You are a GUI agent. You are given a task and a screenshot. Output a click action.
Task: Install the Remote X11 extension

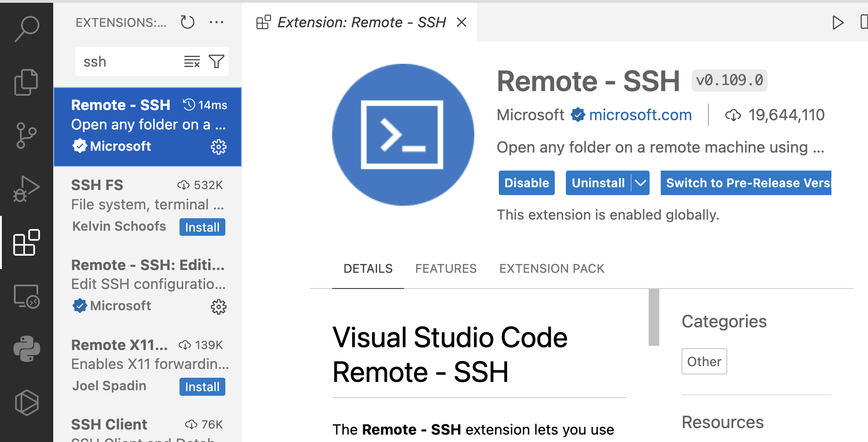click(x=202, y=387)
